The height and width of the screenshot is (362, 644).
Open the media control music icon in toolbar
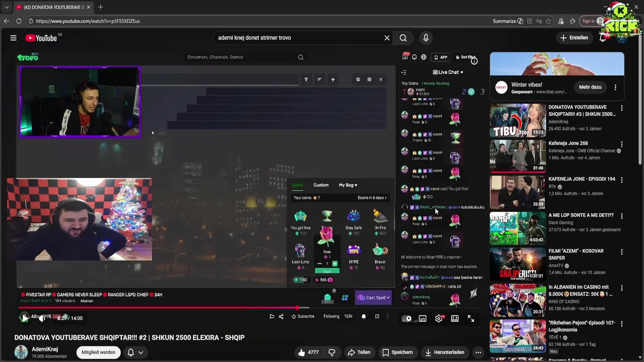[561, 21]
